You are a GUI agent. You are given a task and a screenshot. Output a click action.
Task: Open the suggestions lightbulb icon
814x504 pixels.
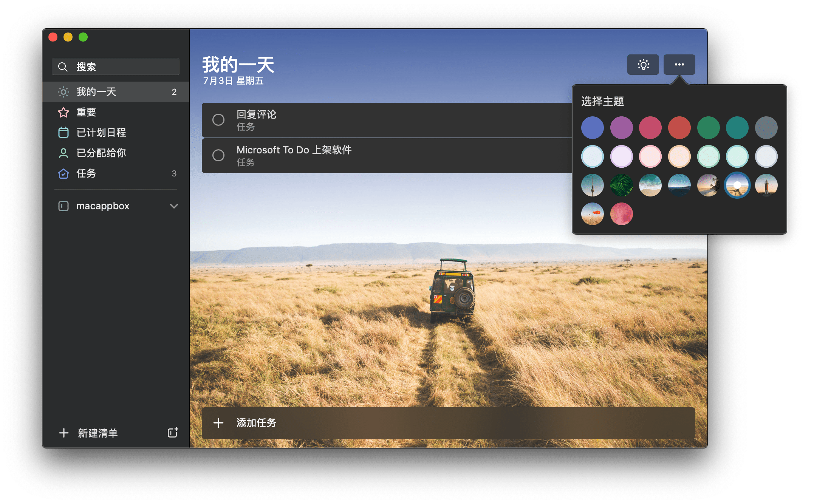click(642, 64)
